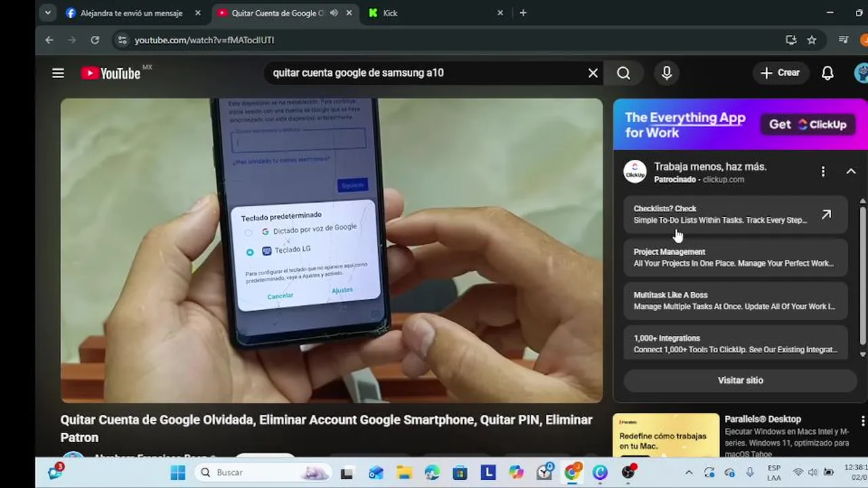Open the Project Management ad link
Viewport: 868px width, 488px height.
[736, 258]
